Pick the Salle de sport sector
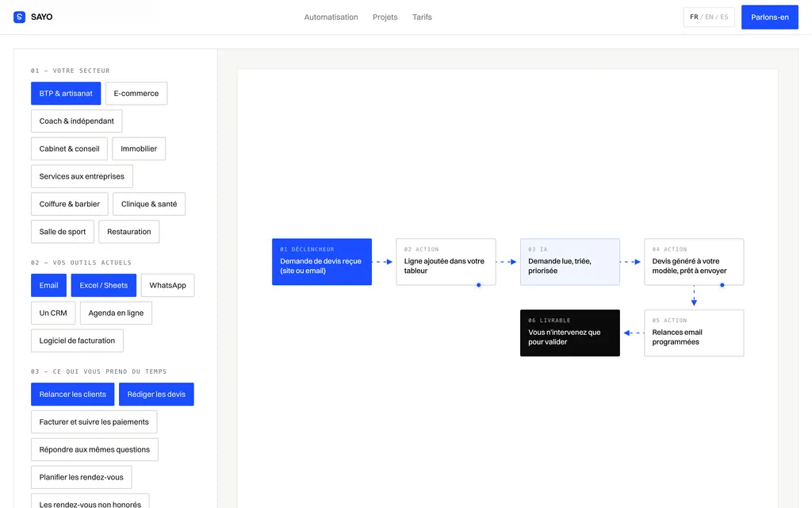 click(x=63, y=232)
